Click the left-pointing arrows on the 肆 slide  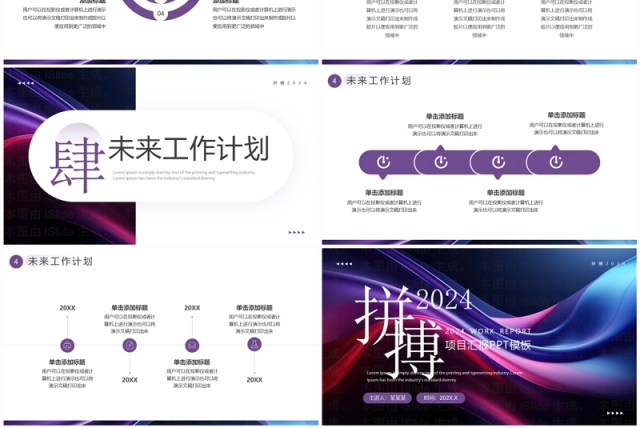[x=26, y=83]
